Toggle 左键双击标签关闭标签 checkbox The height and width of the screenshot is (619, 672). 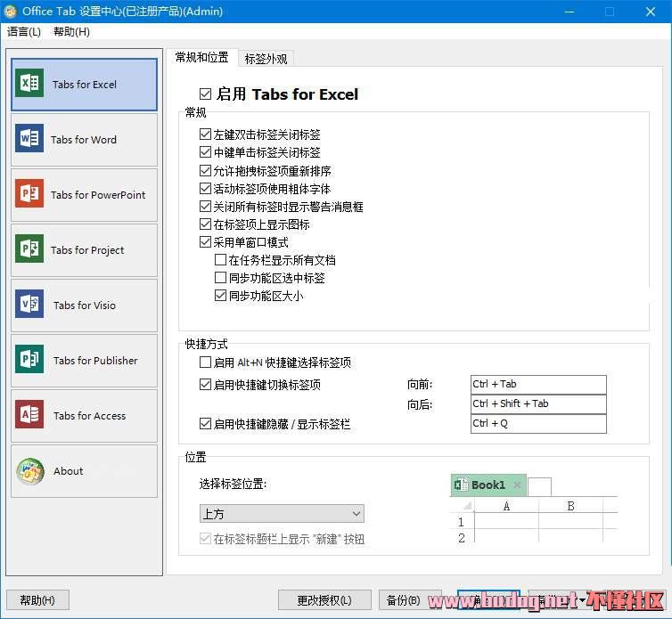click(x=205, y=134)
